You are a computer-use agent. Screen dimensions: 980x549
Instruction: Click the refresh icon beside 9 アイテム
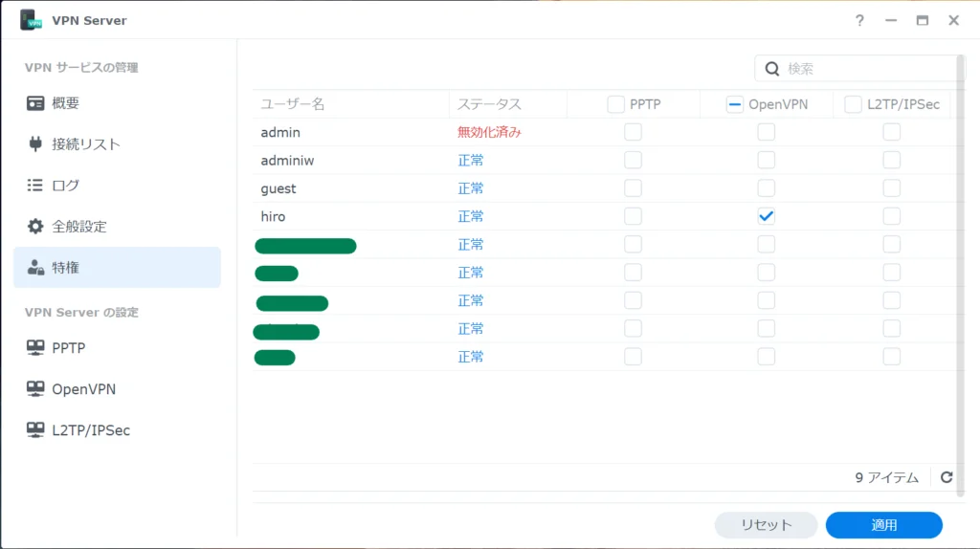[x=947, y=477]
